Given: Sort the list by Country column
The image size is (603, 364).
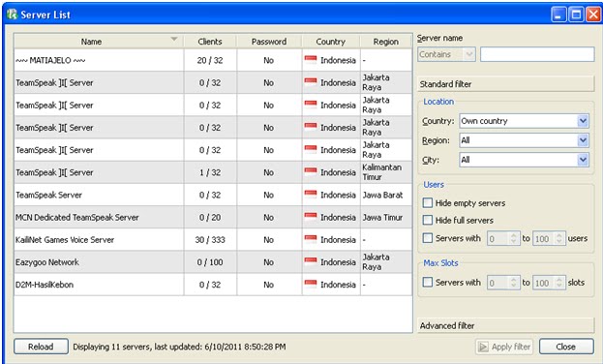Looking at the screenshot, I should 331,42.
